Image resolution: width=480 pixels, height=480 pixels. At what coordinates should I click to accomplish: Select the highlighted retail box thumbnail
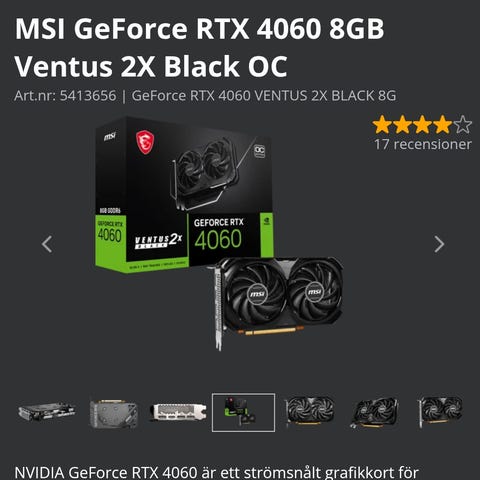243,412
